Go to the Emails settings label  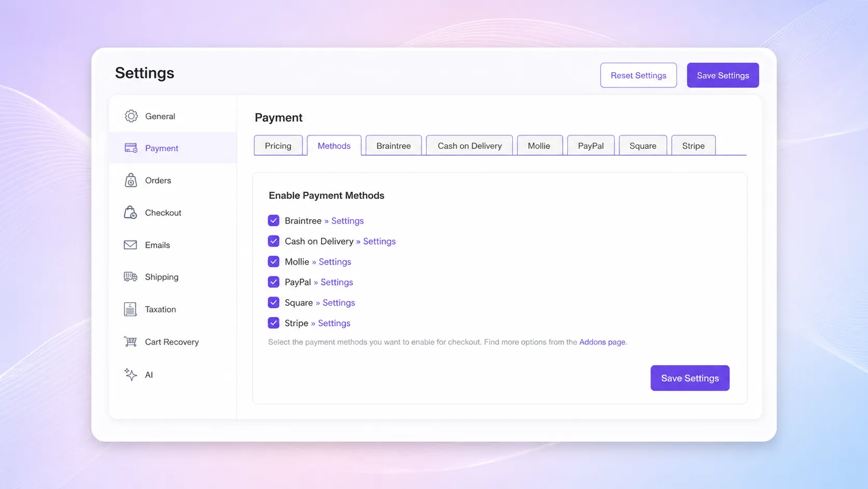click(157, 245)
